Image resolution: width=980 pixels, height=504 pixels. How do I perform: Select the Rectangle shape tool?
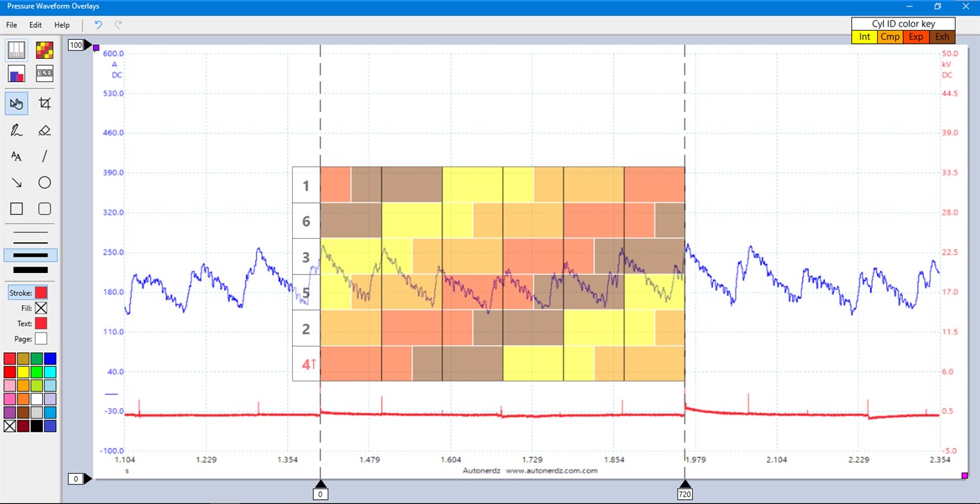click(x=15, y=208)
